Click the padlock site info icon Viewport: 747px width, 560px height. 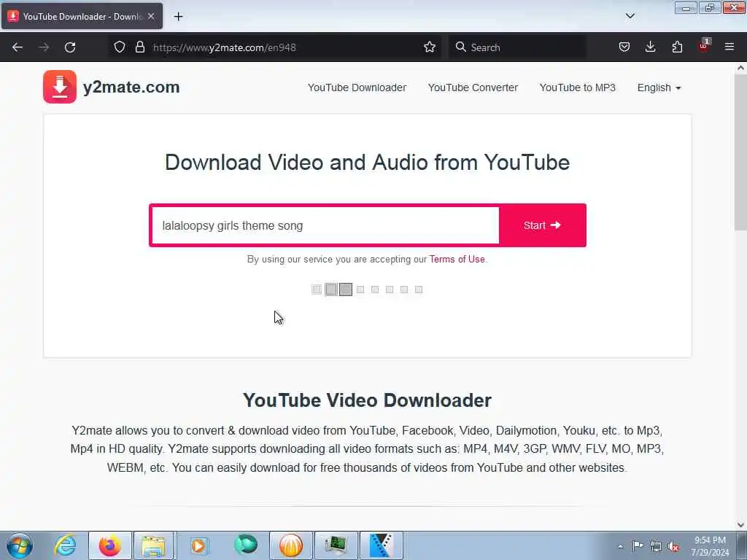(x=139, y=47)
